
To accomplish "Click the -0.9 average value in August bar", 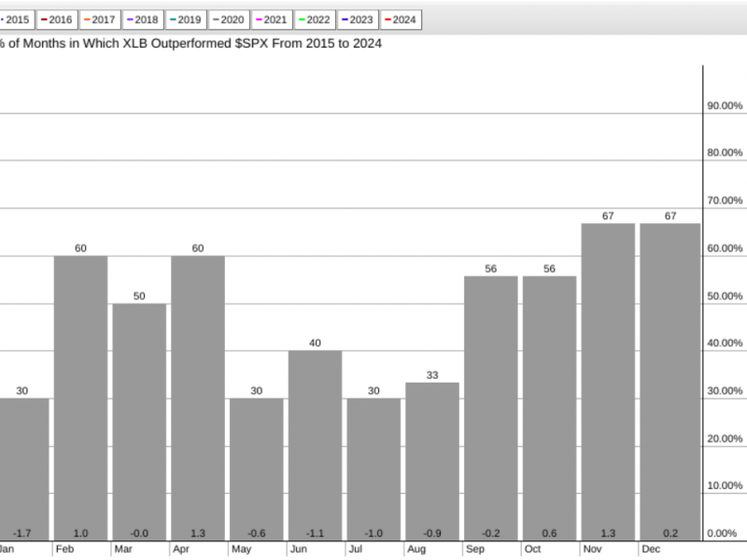I will (432, 533).
